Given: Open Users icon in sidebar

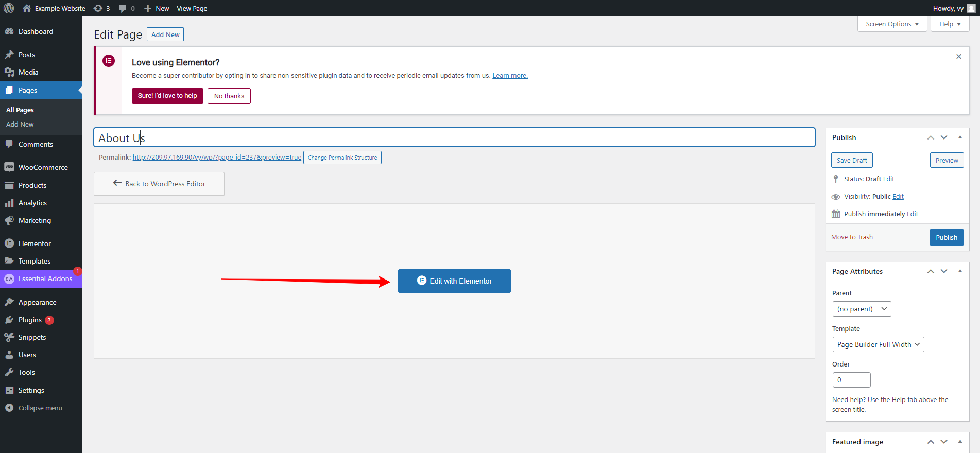Looking at the screenshot, I should tap(9, 355).
